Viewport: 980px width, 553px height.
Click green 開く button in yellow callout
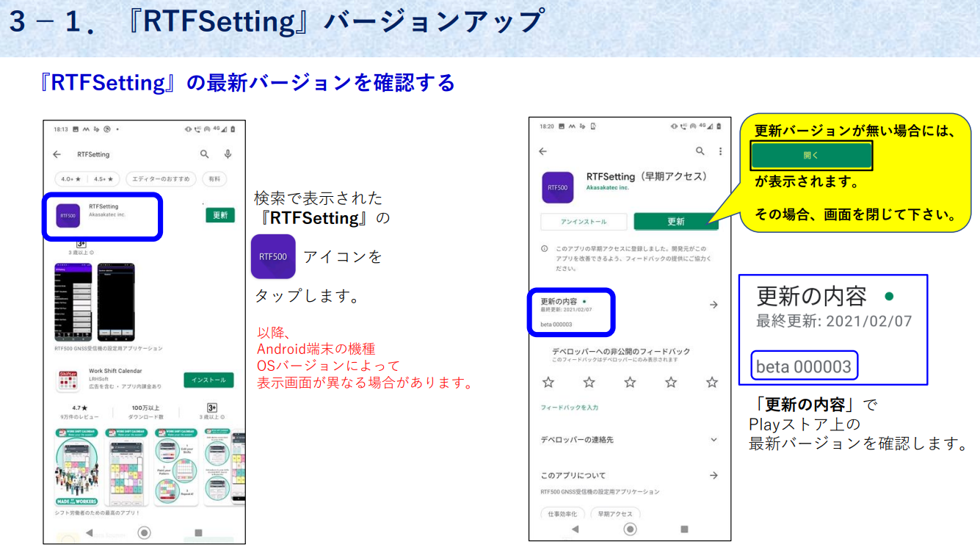point(811,156)
